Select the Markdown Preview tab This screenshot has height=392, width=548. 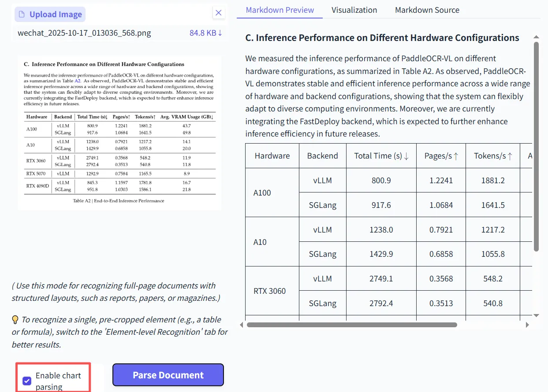pos(280,10)
